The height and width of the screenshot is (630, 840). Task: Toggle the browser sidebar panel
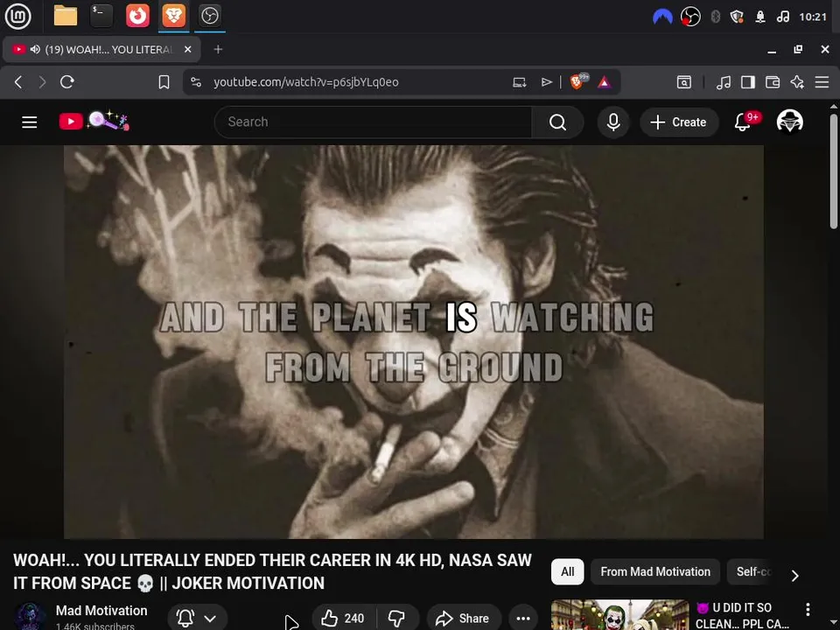tap(748, 82)
